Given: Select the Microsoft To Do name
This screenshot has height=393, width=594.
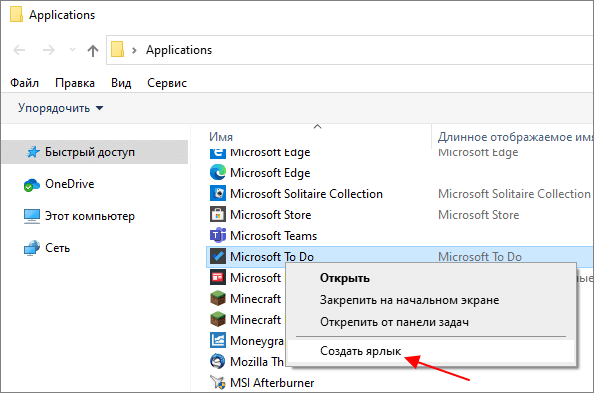Looking at the screenshot, I should pos(272,257).
